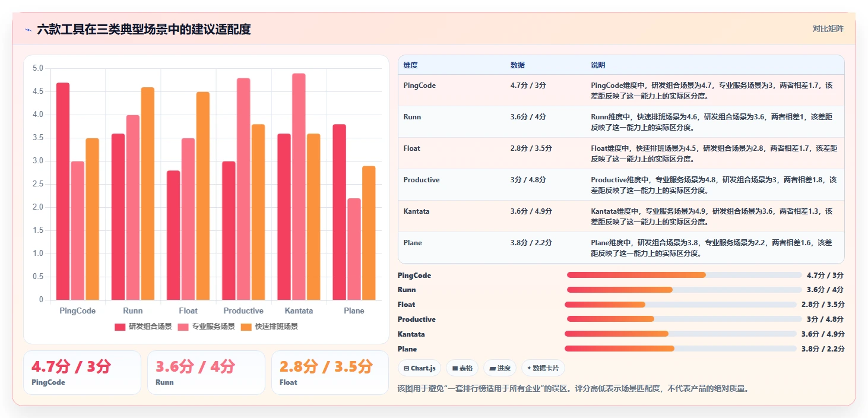Click the 3.8分 / 2.2分 label beside Plane progress
This screenshot has width=868, height=418.
pyautogui.click(x=822, y=349)
